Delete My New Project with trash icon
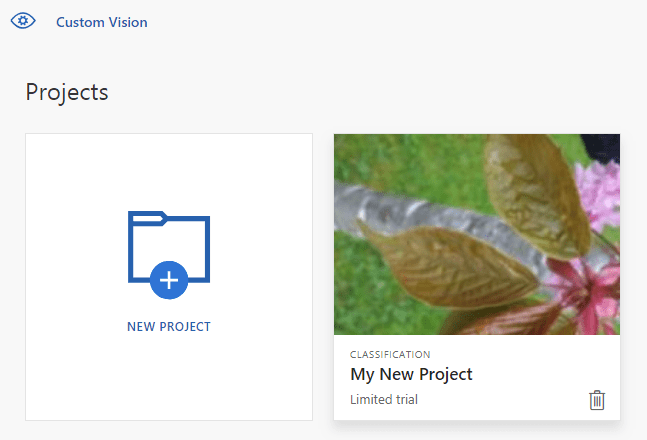The width and height of the screenshot is (647, 440). point(597,400)
